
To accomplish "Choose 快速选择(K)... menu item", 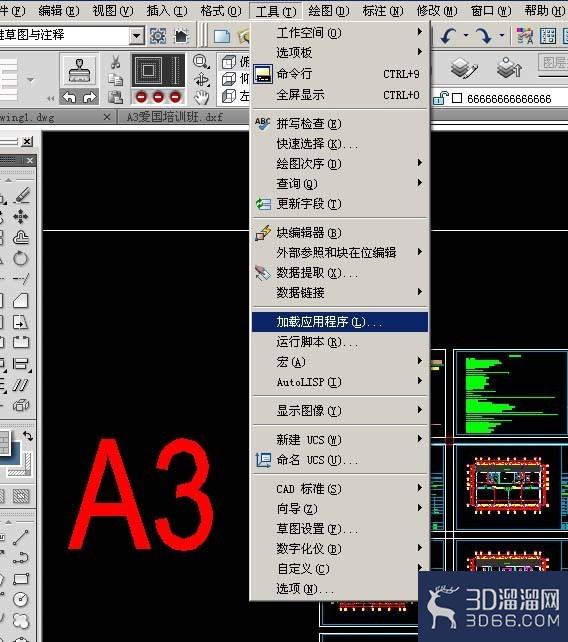I will pyautogui.click(x=340, y=144).
